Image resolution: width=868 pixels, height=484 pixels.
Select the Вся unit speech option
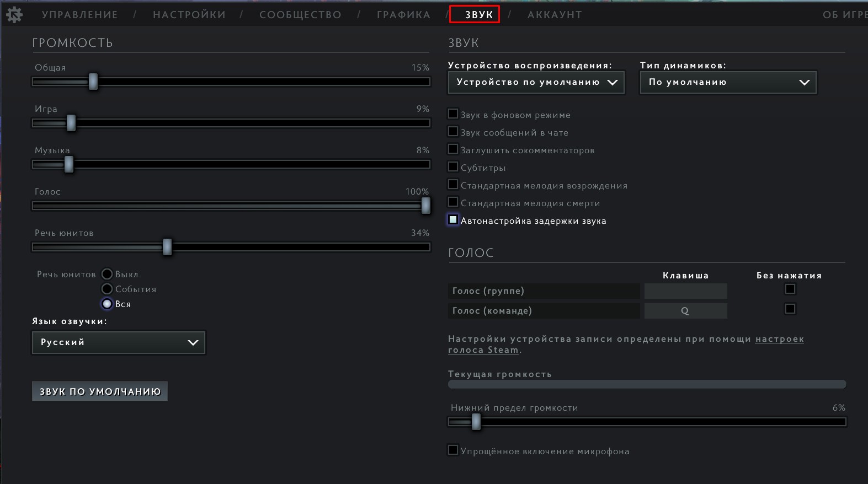pos(107,304)
